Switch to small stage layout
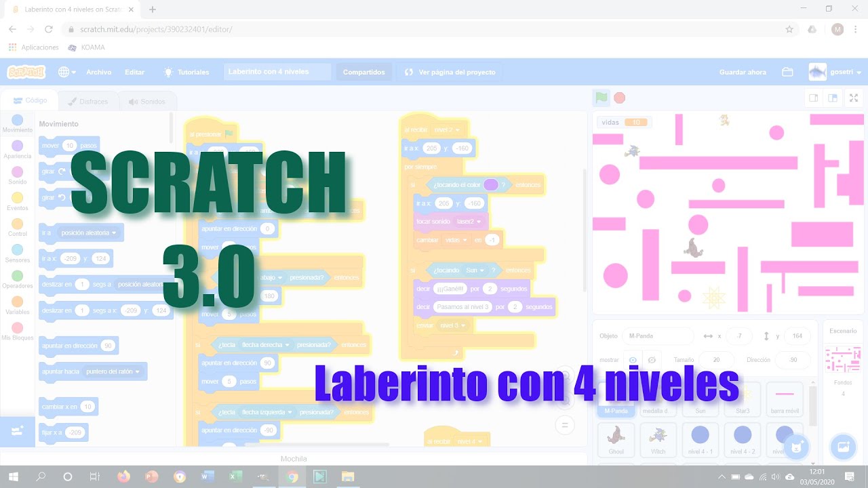This screenshot has width=868, height=488. [x=813, y=98]
